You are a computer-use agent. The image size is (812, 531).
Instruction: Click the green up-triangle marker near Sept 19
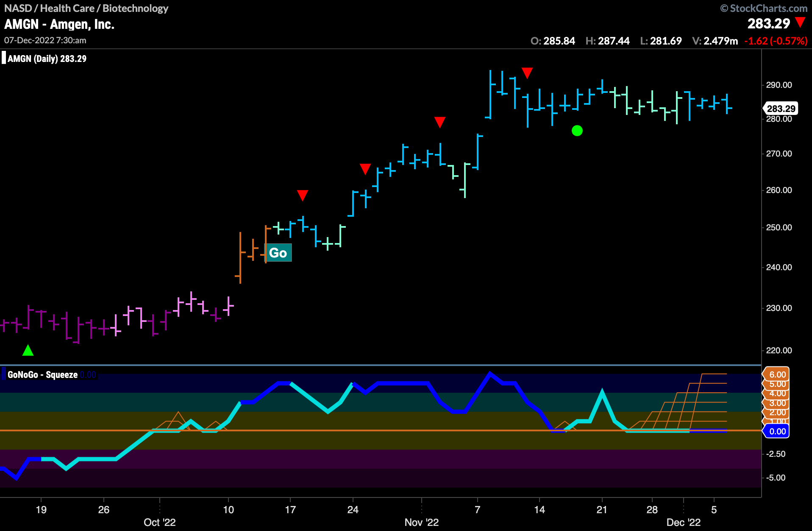pos(28,350)
